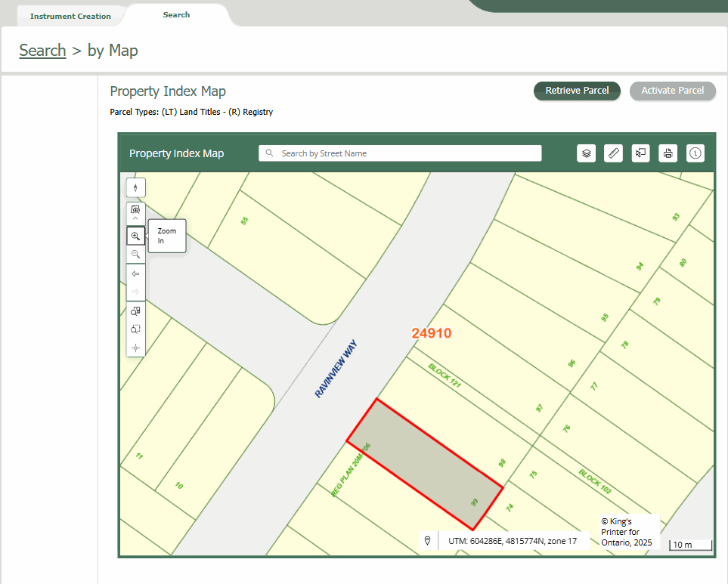The image size is (728, 584).
Task: Click the REG PLAN 20M map label
Action: click(351, 469)
